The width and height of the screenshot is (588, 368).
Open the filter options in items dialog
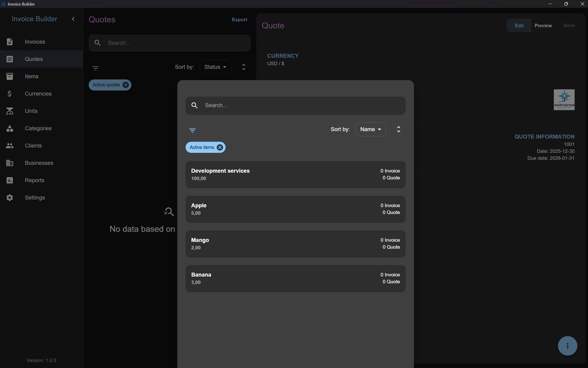tap(192, 130)
